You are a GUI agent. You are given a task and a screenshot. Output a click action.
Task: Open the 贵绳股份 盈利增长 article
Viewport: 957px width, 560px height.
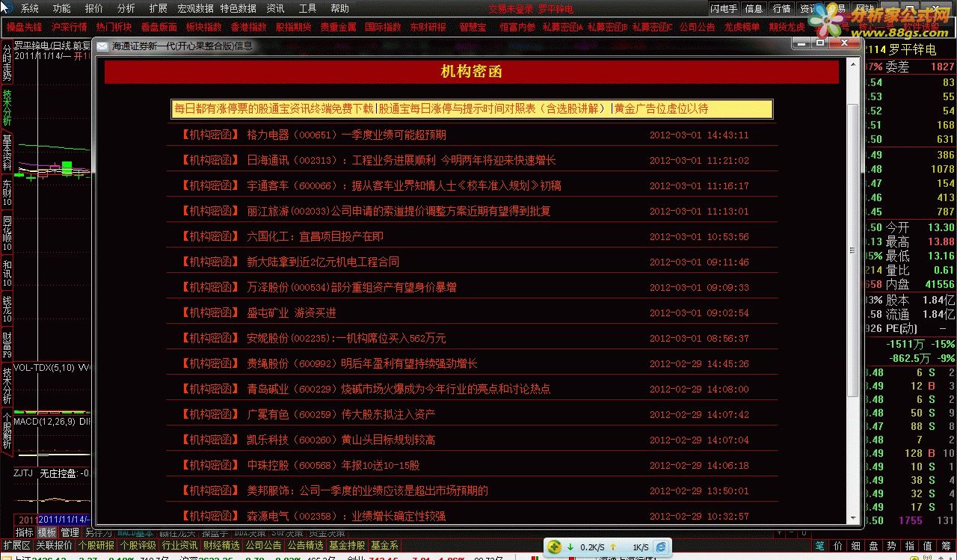point(362,364)
